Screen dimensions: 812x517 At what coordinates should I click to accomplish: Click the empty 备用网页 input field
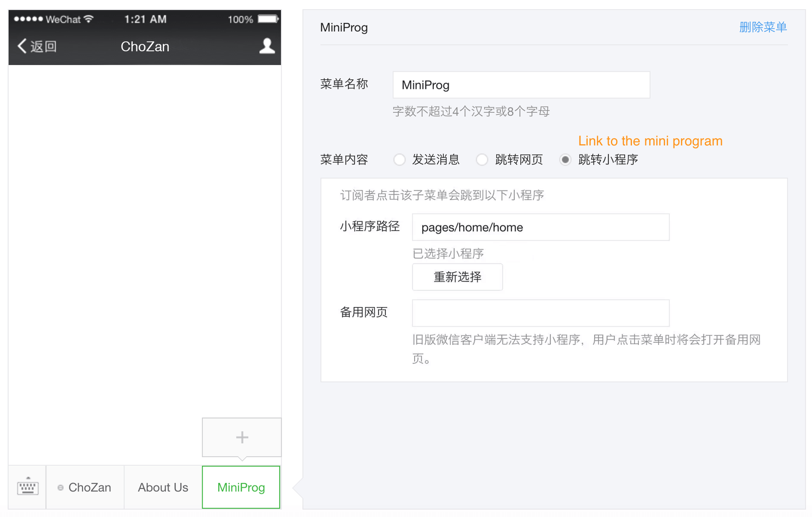[x=540, y=313]
